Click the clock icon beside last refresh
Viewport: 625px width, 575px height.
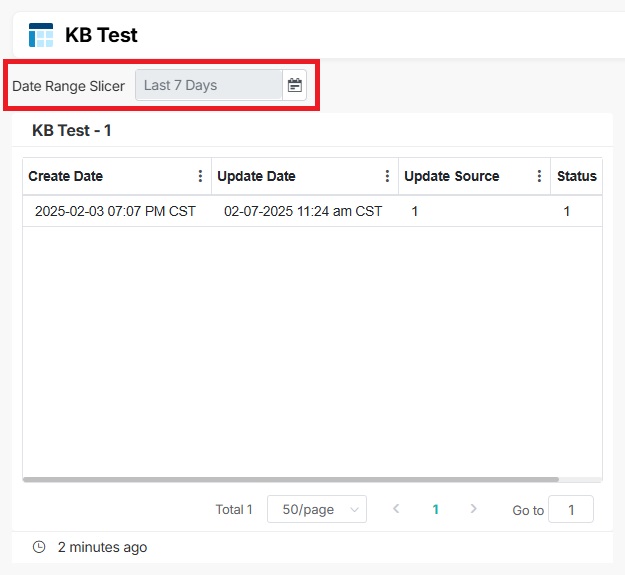point(39,547)
